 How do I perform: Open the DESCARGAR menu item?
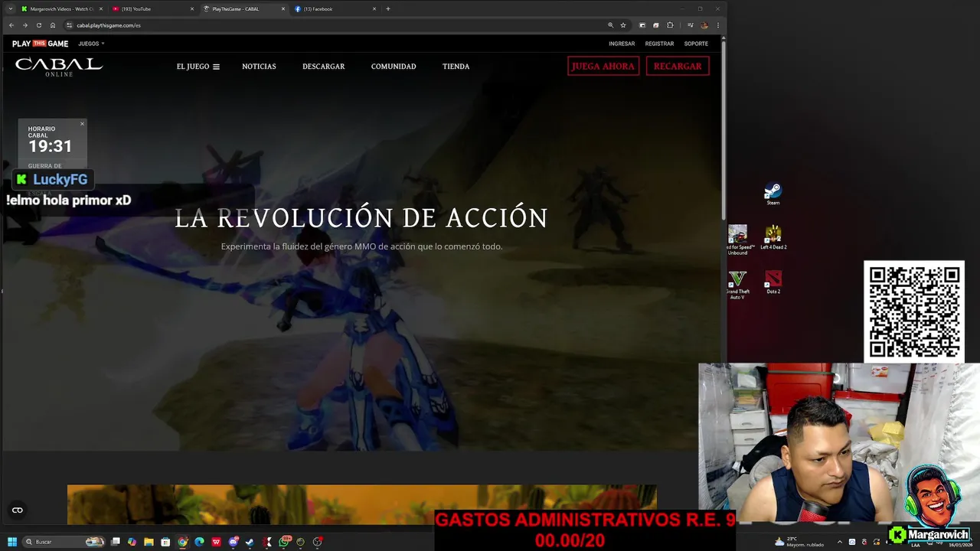pos(323,67)
